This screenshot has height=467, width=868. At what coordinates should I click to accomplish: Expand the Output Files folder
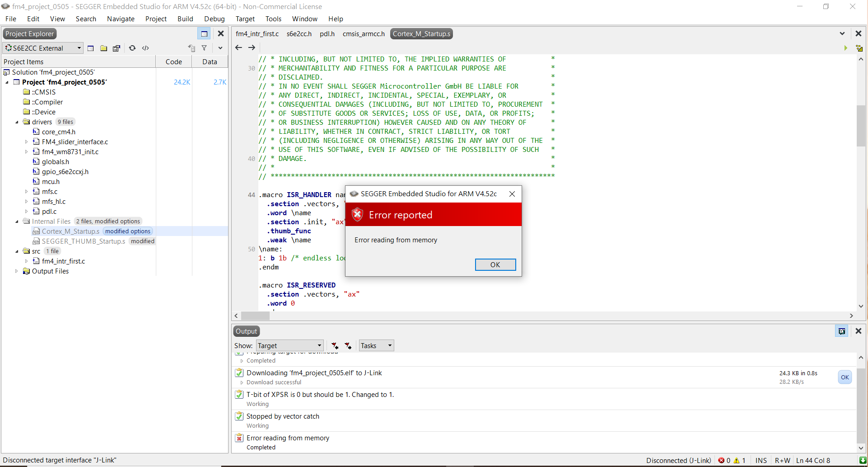coord(17,271)
